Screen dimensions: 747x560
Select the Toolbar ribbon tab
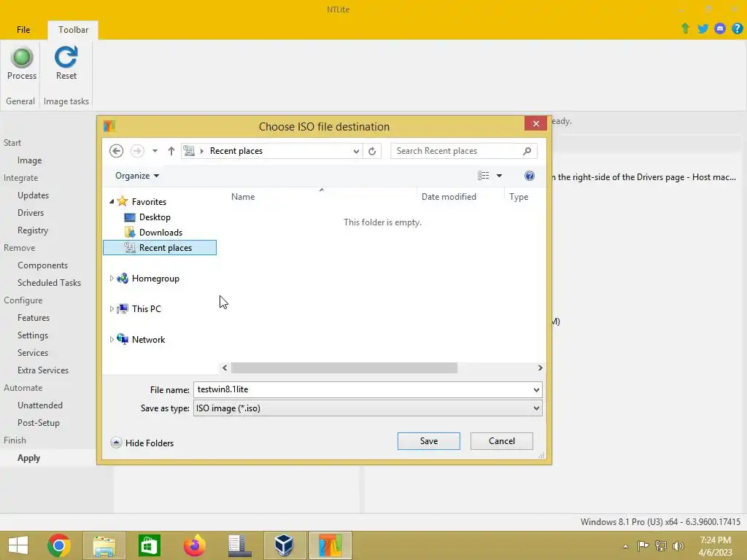(73, 29)
